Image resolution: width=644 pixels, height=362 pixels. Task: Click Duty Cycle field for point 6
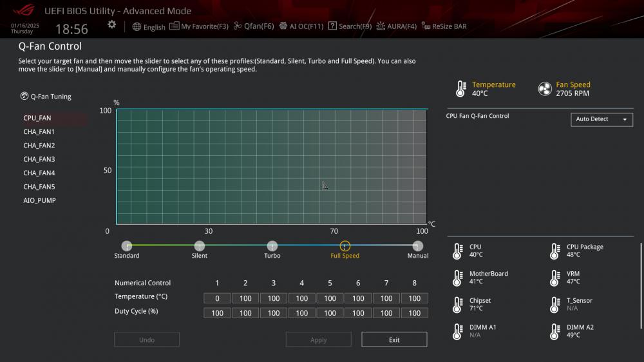tap(358, 313)
